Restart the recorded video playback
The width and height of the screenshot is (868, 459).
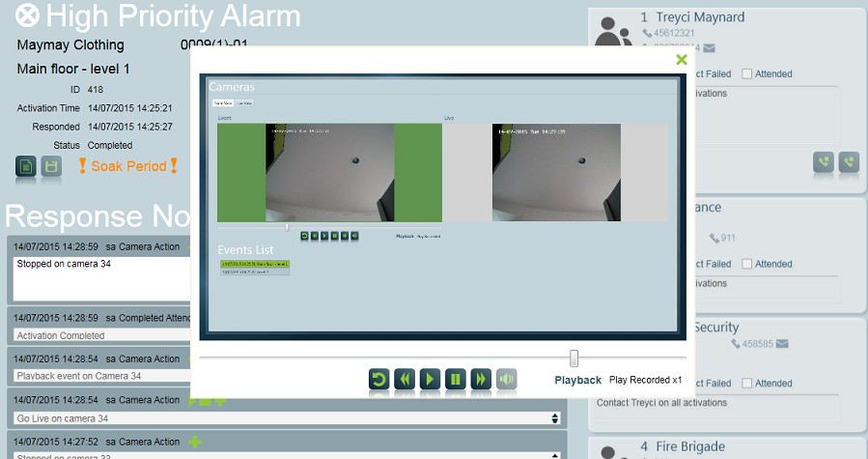[378, 379]
